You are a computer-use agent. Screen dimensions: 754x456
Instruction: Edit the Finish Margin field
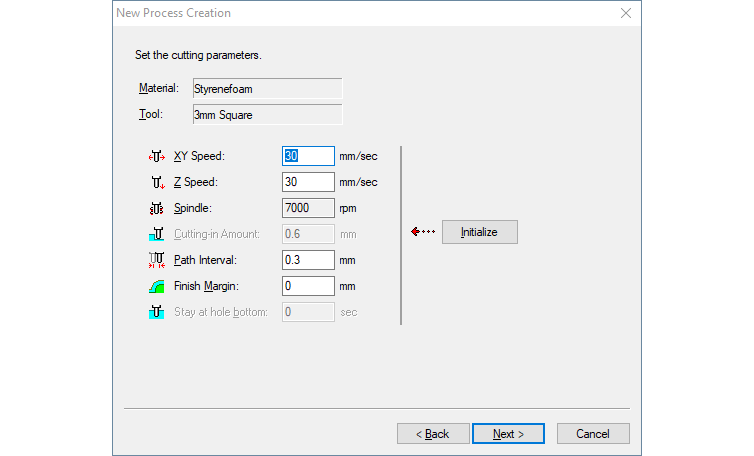click(308, 286)
